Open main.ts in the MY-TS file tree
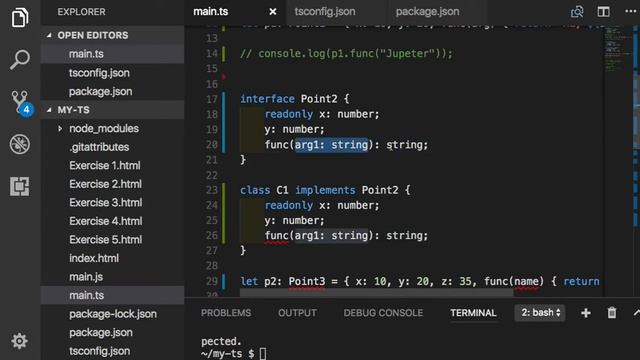Viewport: 640px width, 360px height. pos(112,295)
